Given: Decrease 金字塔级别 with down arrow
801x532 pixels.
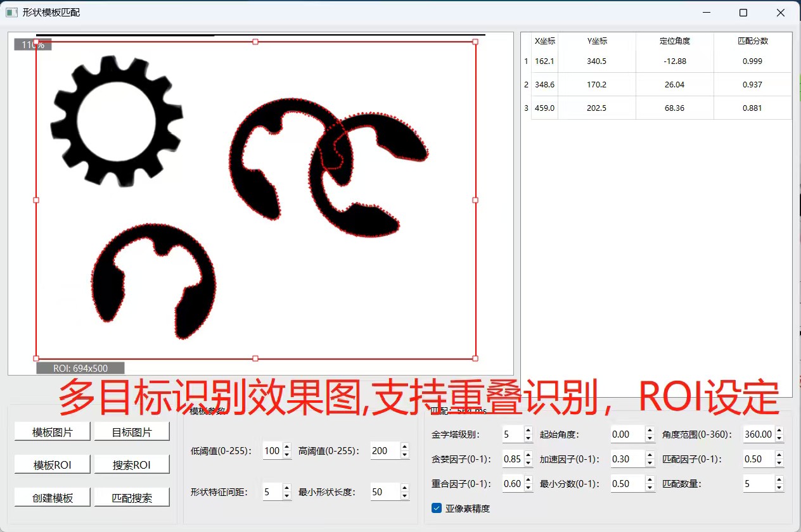Looking at the screenshot, I should [x=528, y=438].
